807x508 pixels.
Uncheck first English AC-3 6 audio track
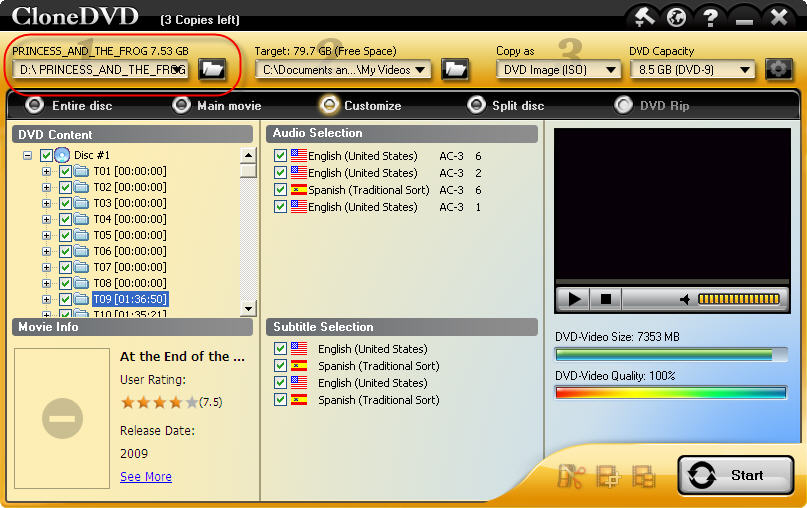pos(280,155)
